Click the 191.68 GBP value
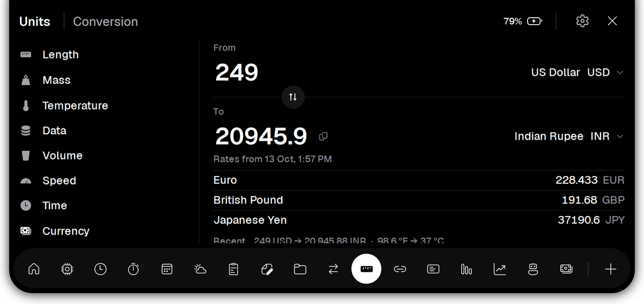Screen dimensions: 644x304 tap(593, 200)
